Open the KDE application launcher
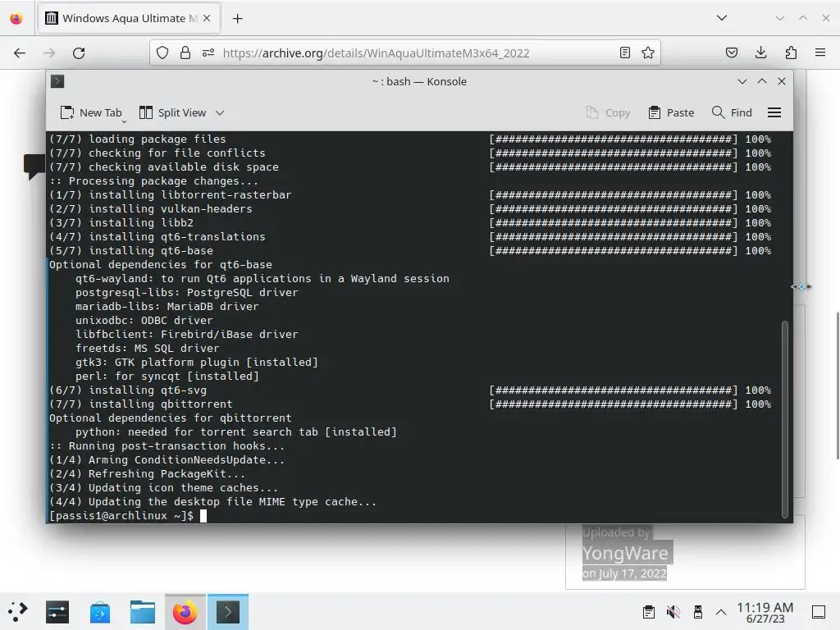 [x=17, y=612]
